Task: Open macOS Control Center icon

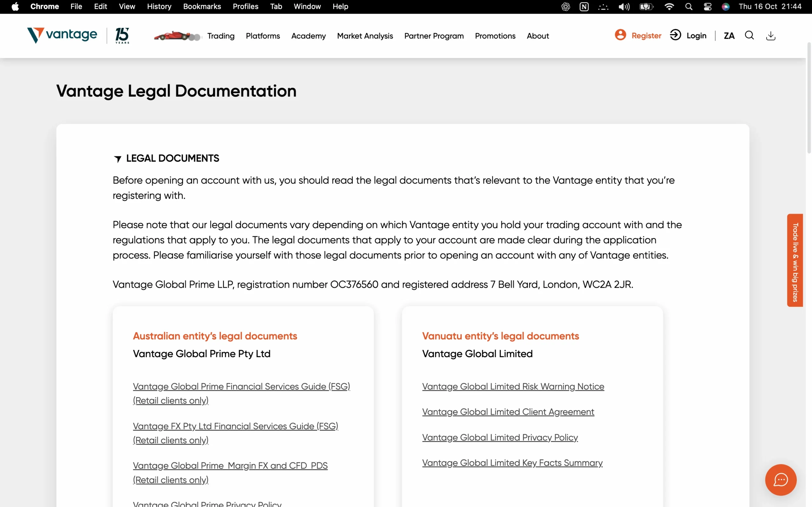Action: tap(707, 7)
